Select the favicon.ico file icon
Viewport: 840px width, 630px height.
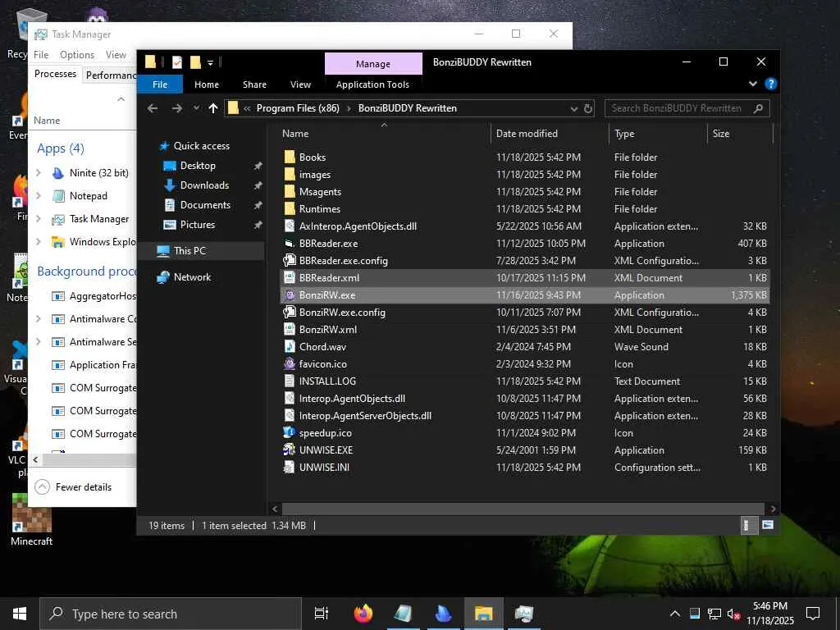click(290, 363)
